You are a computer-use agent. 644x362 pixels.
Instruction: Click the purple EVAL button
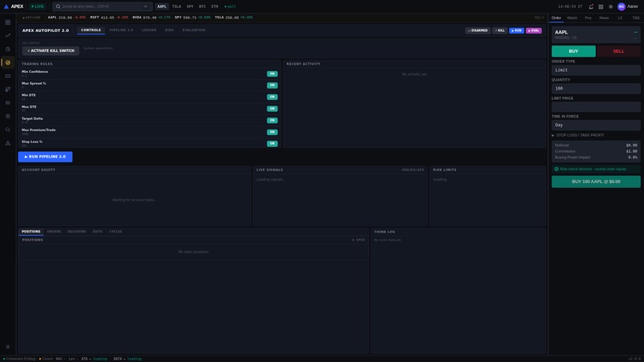pyautogui.click(x=534, y=30)
